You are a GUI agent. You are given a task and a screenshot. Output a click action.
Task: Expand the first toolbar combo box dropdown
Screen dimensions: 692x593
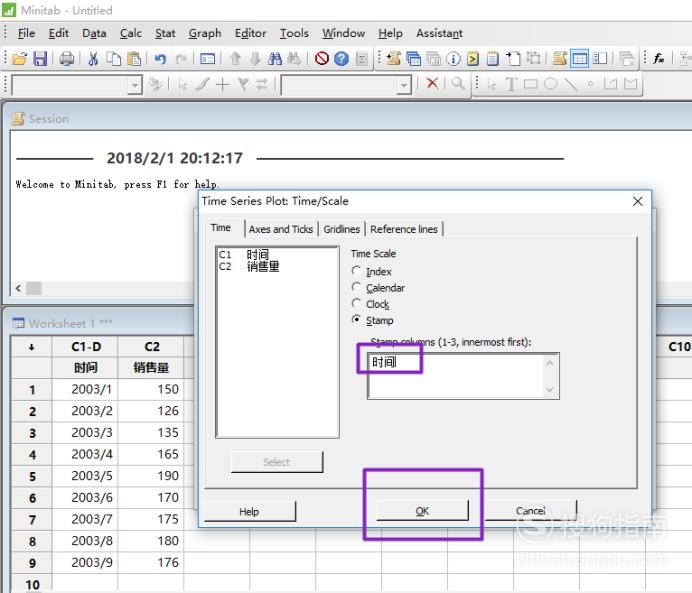tap(135, 85)
